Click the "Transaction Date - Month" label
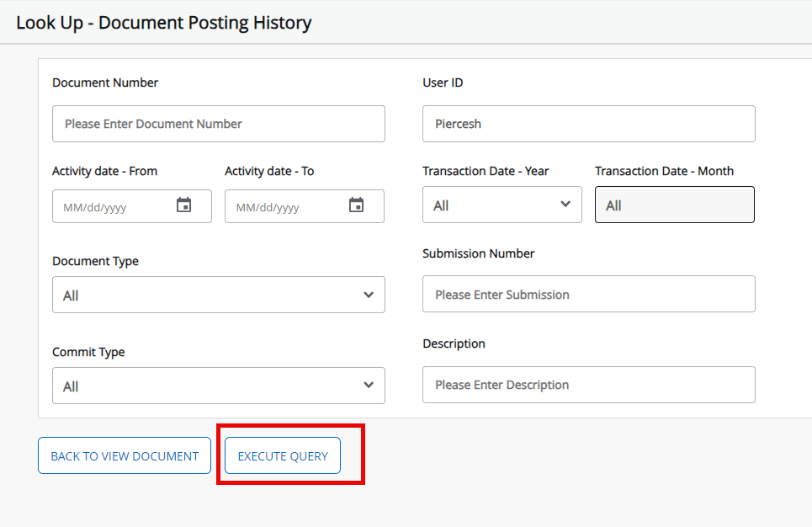812x527 pixels. tap(664, 171)
